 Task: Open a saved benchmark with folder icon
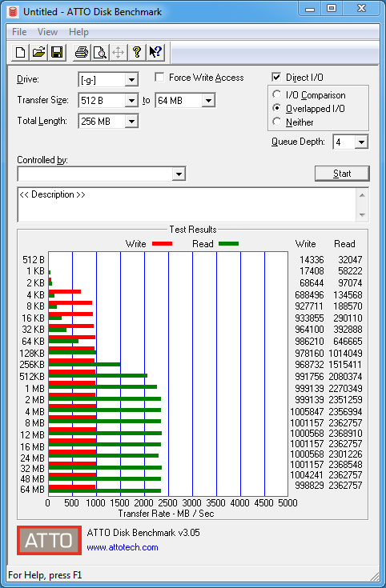(38, 52)
